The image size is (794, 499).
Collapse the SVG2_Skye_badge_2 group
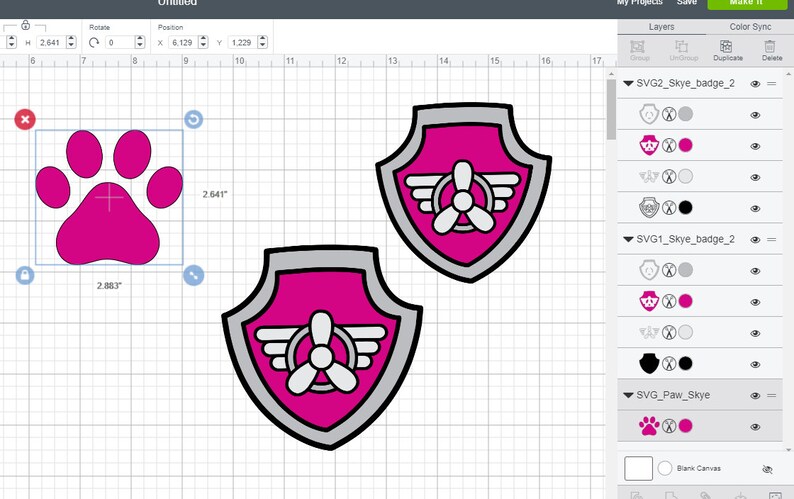click(628, 84)
